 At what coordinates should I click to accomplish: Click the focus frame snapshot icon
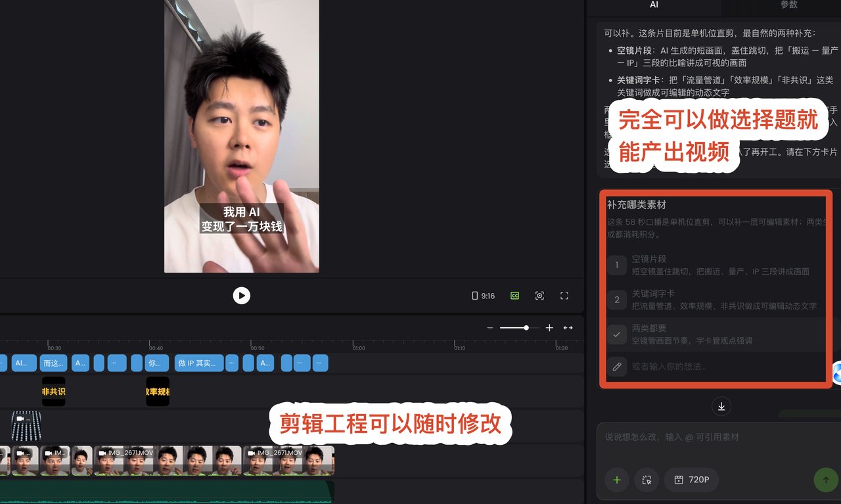[x=539, y=296]
